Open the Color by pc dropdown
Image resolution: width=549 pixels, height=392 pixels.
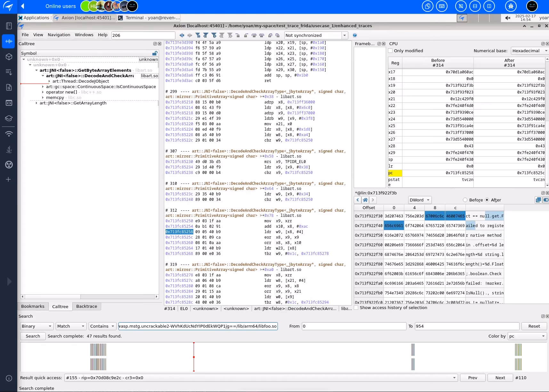click(x=527, y=336)
